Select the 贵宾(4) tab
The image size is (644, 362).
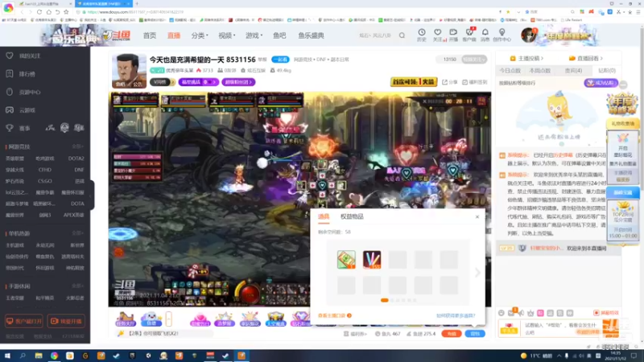coord(573,71)
